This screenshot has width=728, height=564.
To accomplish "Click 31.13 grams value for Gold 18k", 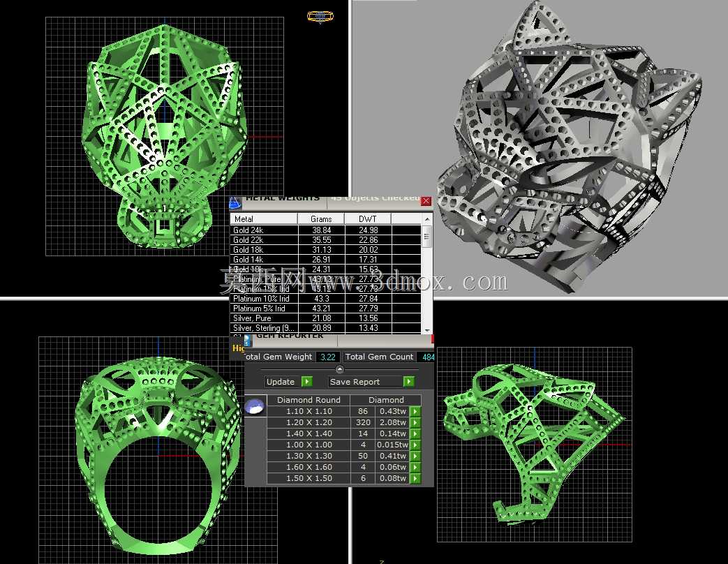I will [321, 250].
